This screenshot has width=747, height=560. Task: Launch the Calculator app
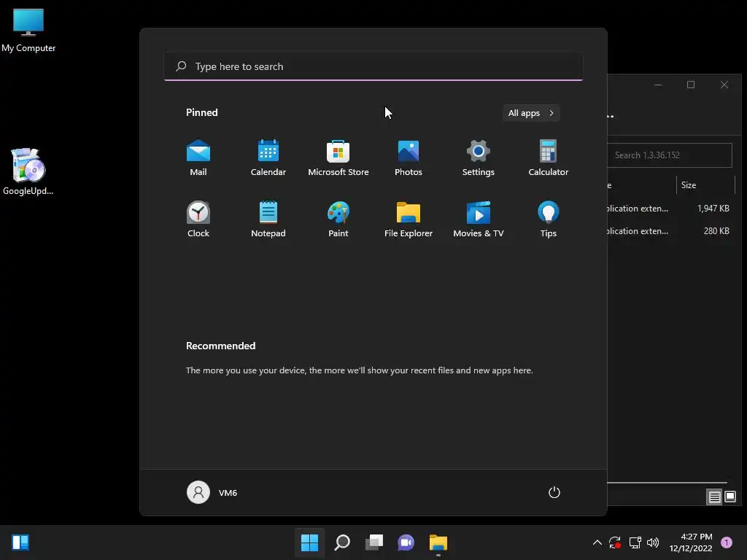(549, 158)
